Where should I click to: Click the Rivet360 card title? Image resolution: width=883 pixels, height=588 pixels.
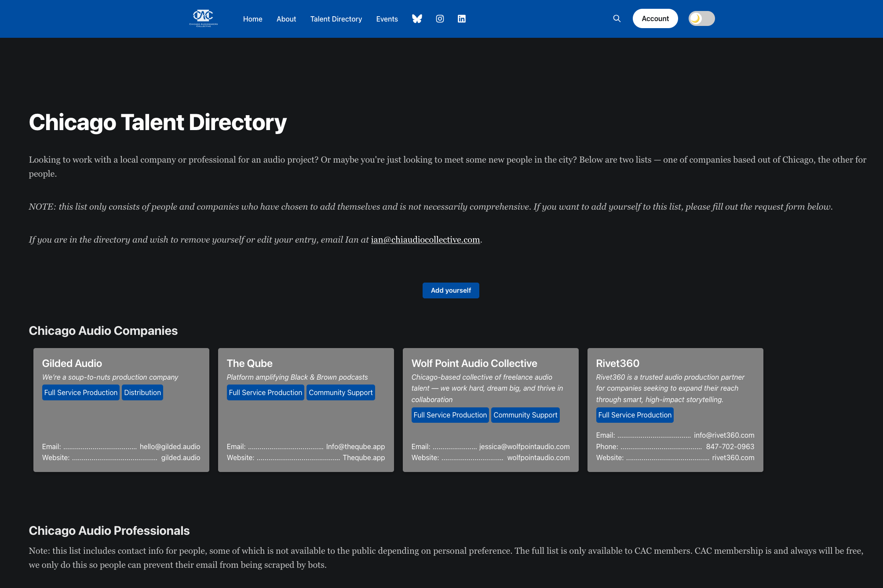618,363
